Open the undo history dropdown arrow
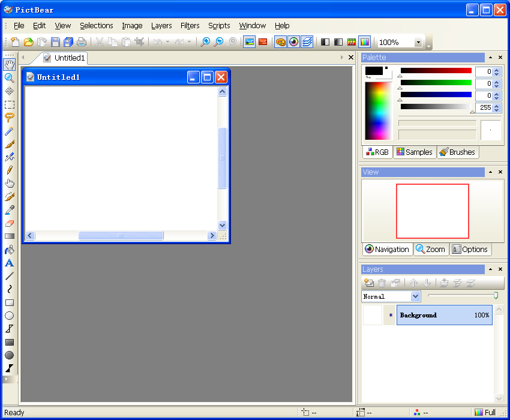Viewport: 510px width, 420px height. tap(167, 42)
